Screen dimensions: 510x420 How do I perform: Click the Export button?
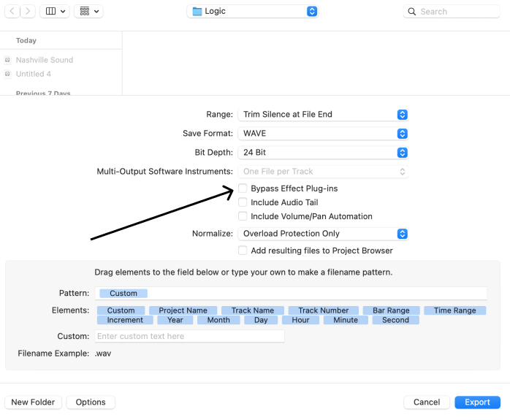pyautogui.click(x=477, y=402)
